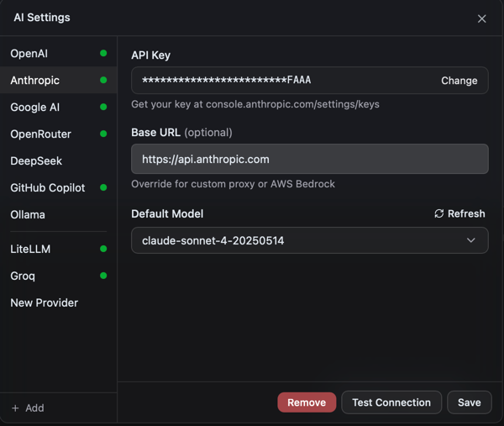Screen dimensions: 504x426
Task: Click the green status dot next to LiteLLM
Action: [103, 249]
